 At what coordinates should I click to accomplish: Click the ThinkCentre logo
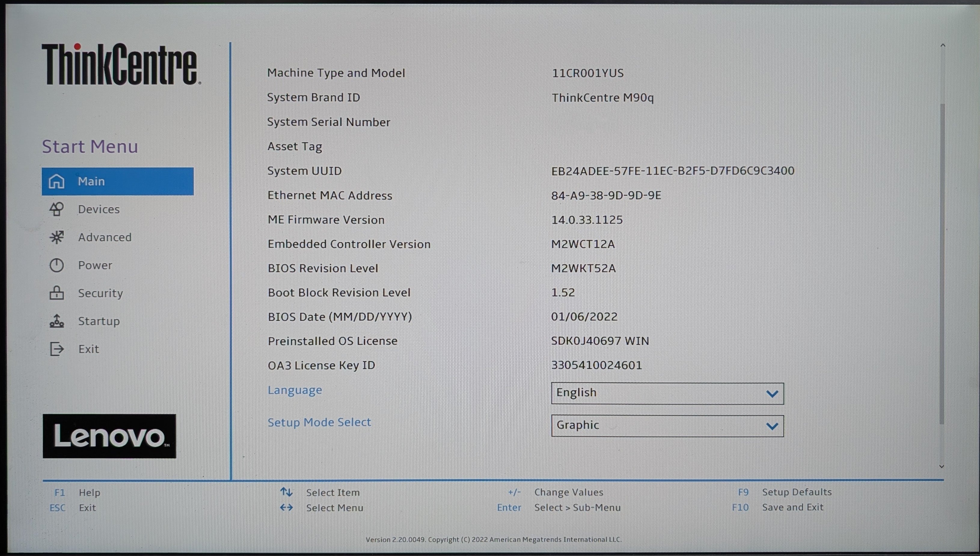[x=121, y=64]
